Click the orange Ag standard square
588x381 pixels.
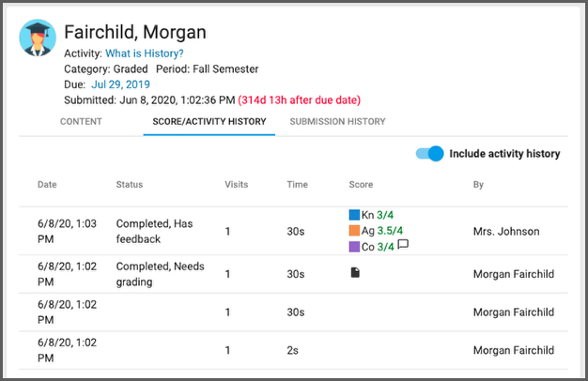[x=354, y=231]
